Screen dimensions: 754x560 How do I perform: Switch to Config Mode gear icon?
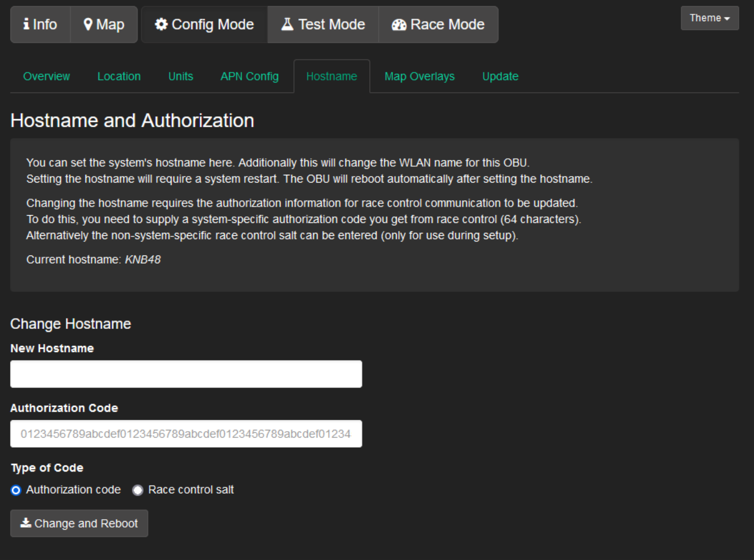[161, 24]
